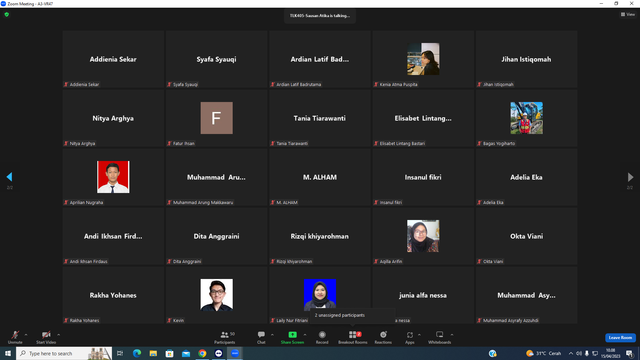640x360 pixels.
Task: Open the View layout menu
Action: [x=628, y=14]
